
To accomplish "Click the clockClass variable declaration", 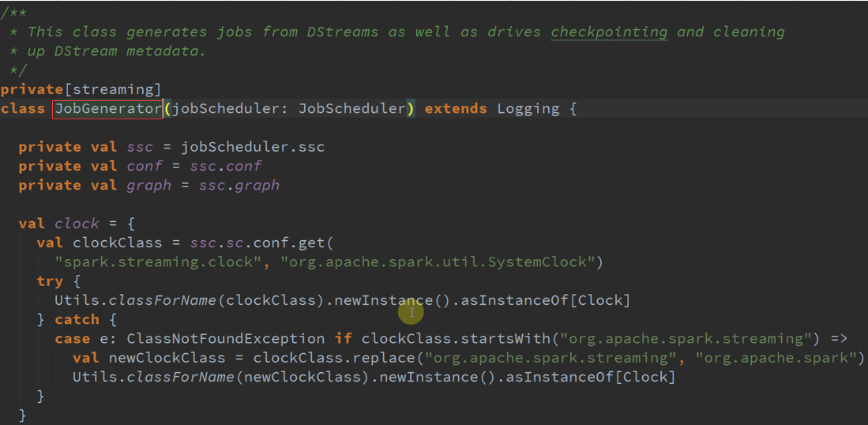I will 118,243.
